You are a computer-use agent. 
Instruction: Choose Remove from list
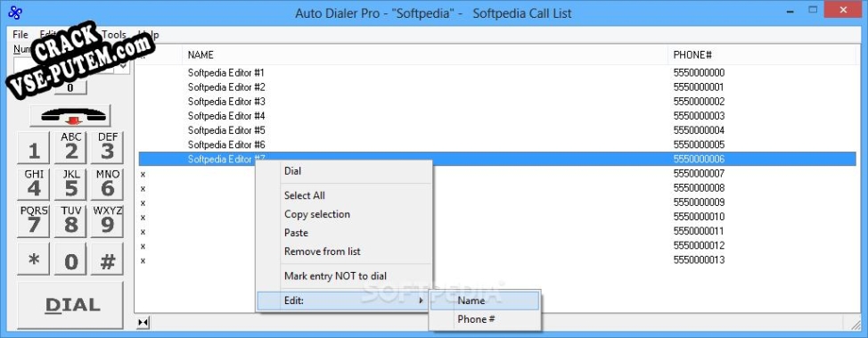tap(344, 251)
